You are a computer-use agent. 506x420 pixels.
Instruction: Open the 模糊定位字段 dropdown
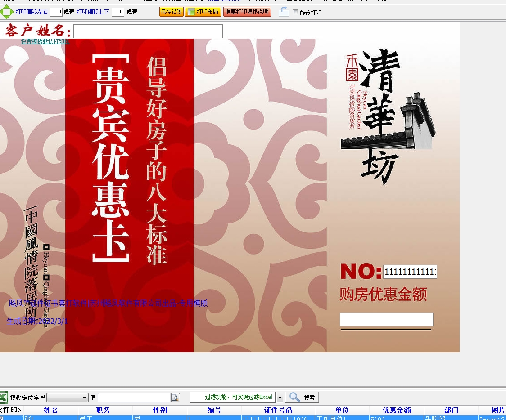point(68,398)
